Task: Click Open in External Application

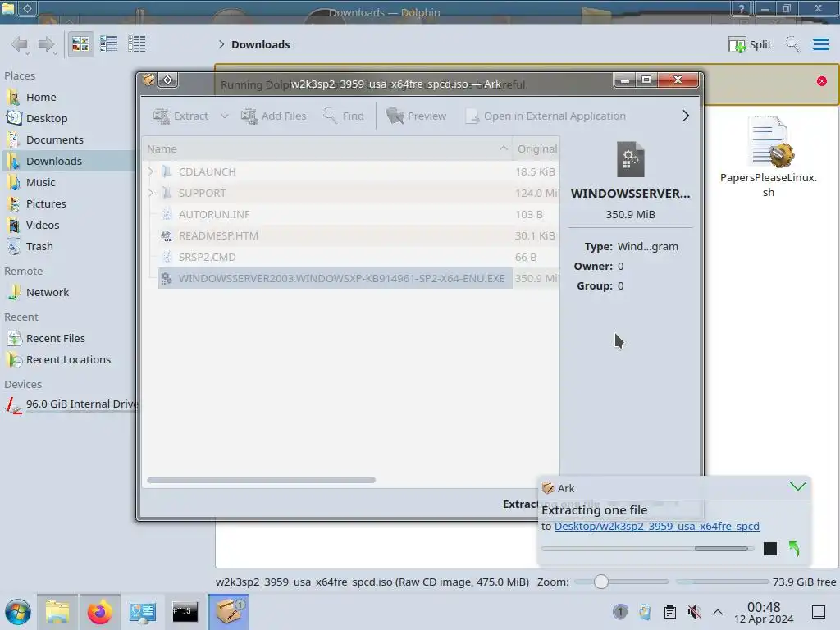Action: [546, 116]
